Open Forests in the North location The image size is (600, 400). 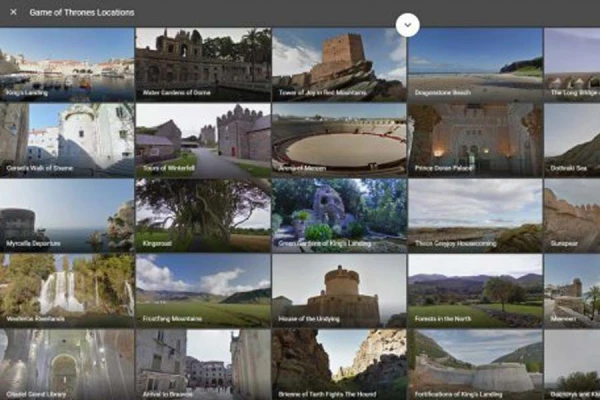click(475, 291)
